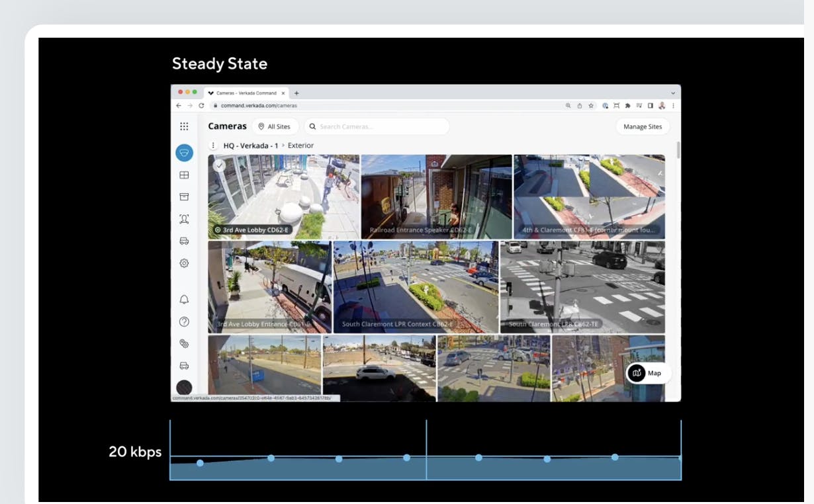The image size is (814, 504).
Task: Click the HQ - Verkada - 1 breadcrumb
Action: 250,146
